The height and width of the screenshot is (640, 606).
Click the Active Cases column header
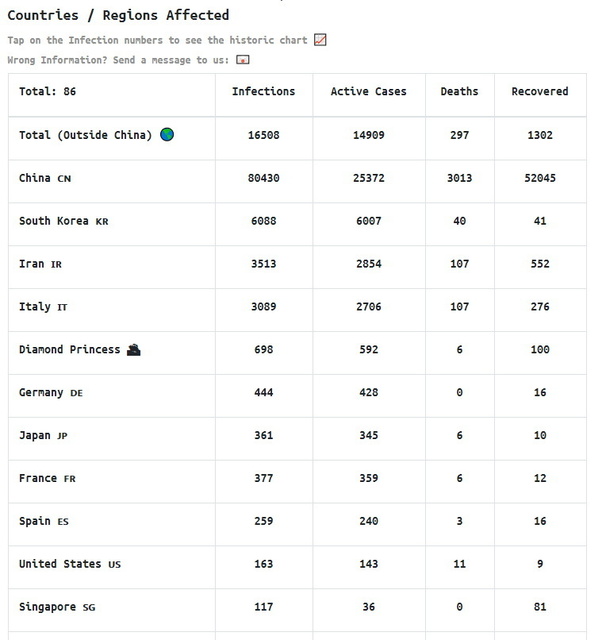[x=368, y=91]
